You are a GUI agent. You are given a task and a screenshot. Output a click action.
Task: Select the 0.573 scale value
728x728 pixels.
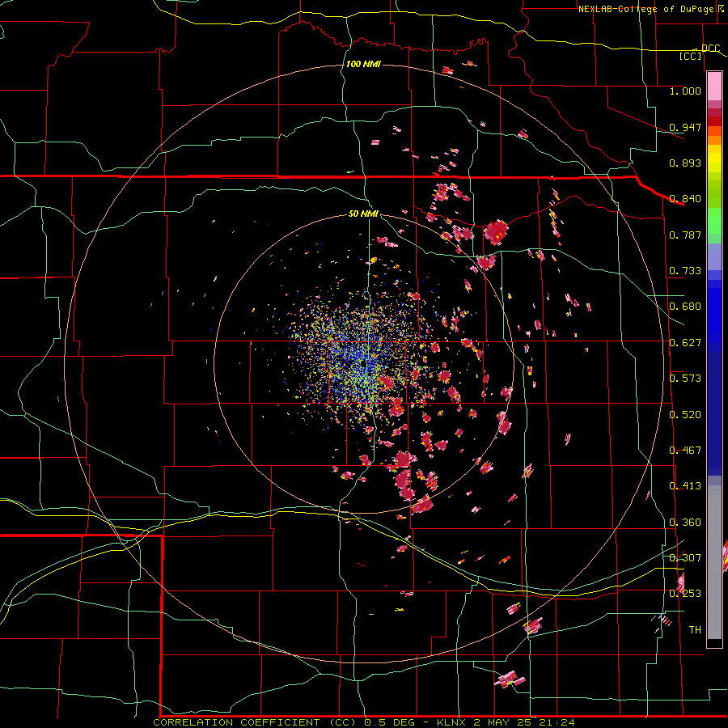[x=685, y=379]
